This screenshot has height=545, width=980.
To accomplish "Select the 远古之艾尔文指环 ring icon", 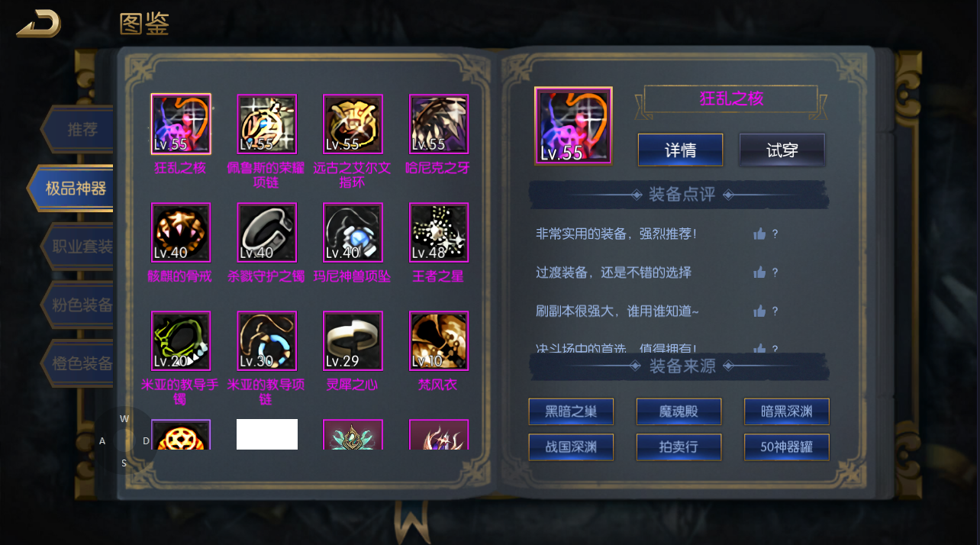I will [x=353, y=124].
